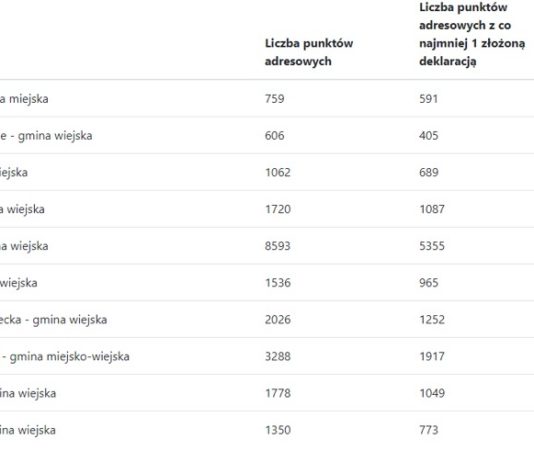Click the value 1087 in the table
This screenshot has height=462, width=534.
click(432, 209)
